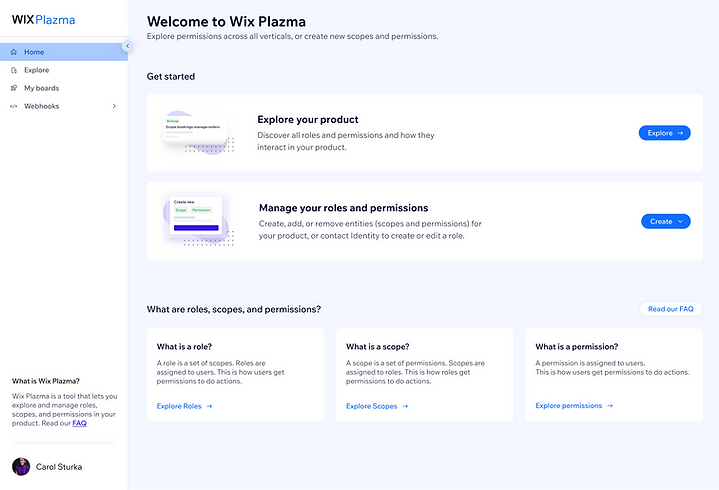Expand the Webhooks submenu chevron
719x490 pixels.
pyautogui.click(x=114, y=106)
